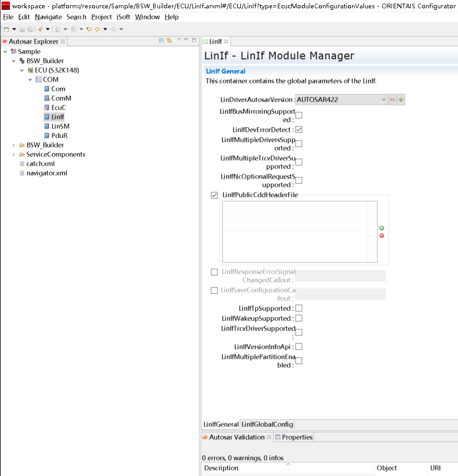Viewport: 458px width, 476px height.
Task: Click the Collapse All icon in Autosar Explorer
Action: click(x=161, y=41)
